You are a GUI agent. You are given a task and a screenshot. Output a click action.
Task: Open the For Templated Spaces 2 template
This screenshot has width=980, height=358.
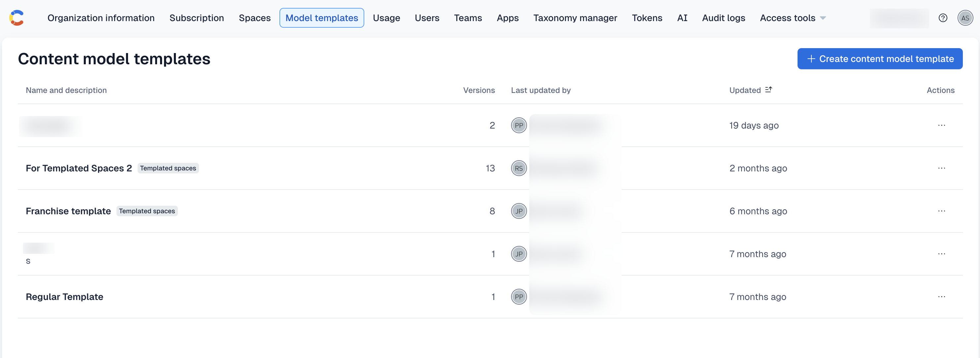pos(79,168)
